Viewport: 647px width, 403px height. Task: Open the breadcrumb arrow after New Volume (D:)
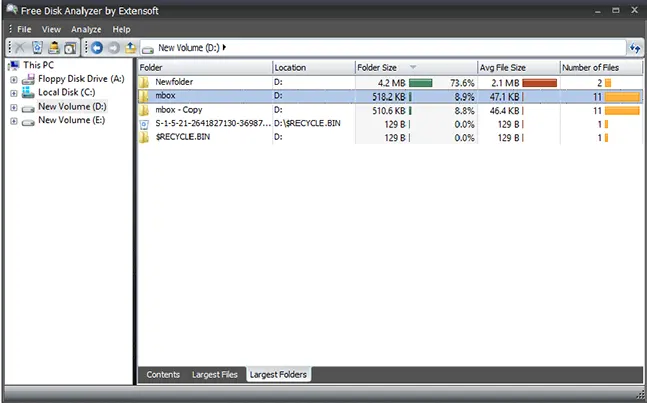[x=224, y=47]
